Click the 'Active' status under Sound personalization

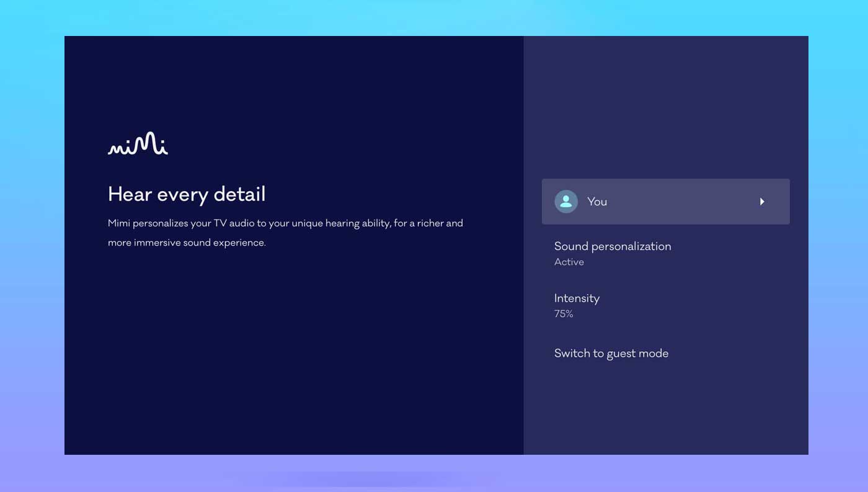point(569,262)
